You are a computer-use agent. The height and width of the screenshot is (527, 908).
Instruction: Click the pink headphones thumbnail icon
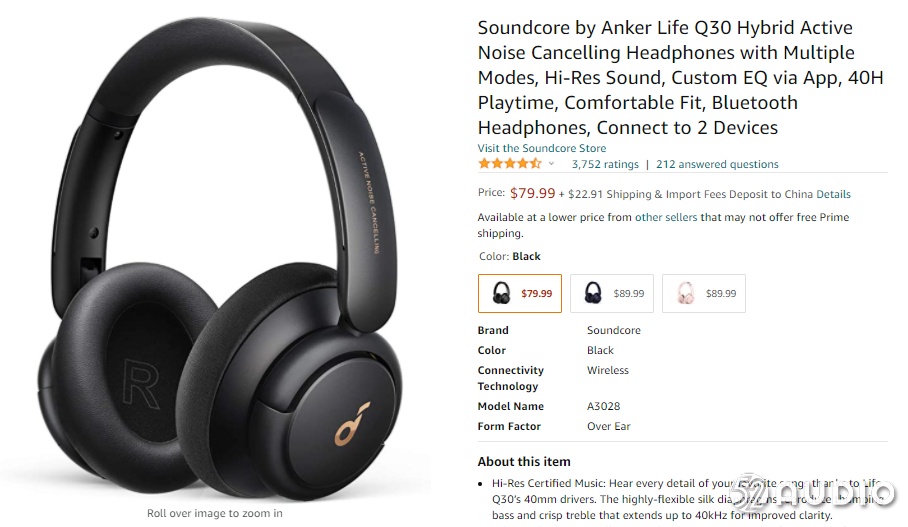686,293
